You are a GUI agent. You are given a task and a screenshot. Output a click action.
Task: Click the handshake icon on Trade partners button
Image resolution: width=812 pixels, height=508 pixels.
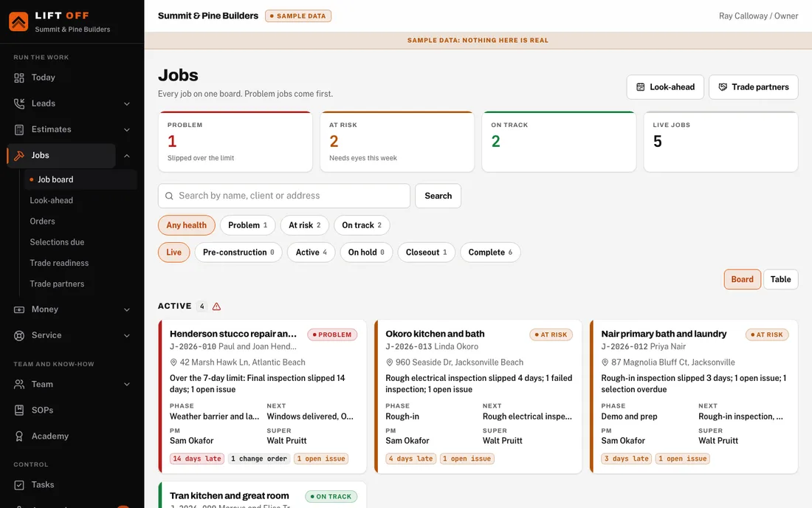pos(723,87)
